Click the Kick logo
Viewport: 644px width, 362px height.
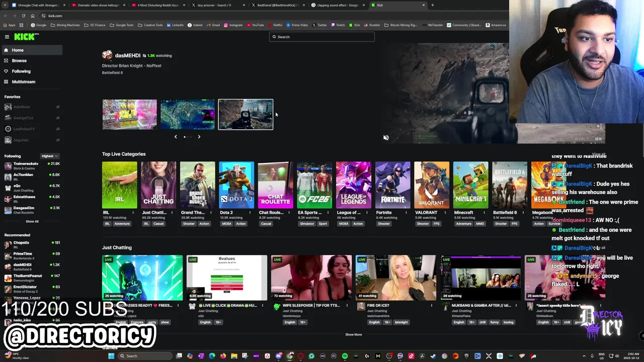pyautogui.click(x=26, y=37)
